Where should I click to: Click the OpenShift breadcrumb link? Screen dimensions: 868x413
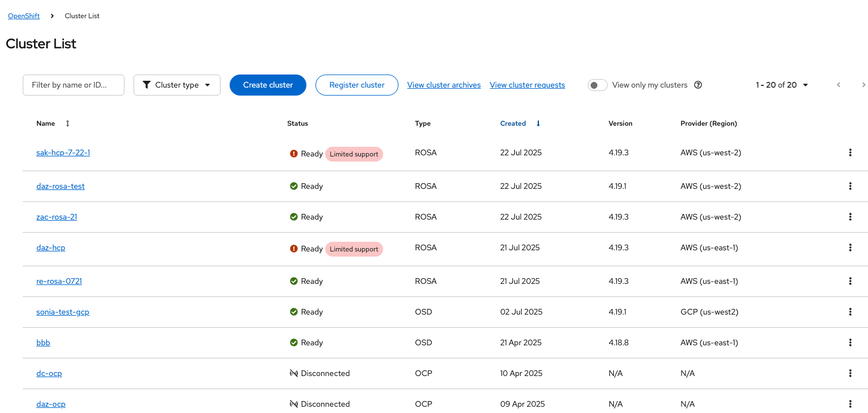pos(24,16)
